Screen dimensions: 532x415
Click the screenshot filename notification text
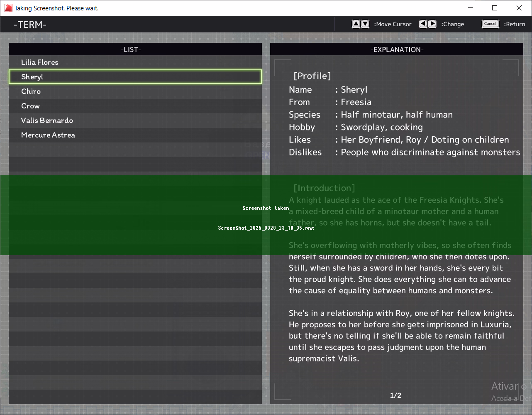pos(266,228)
